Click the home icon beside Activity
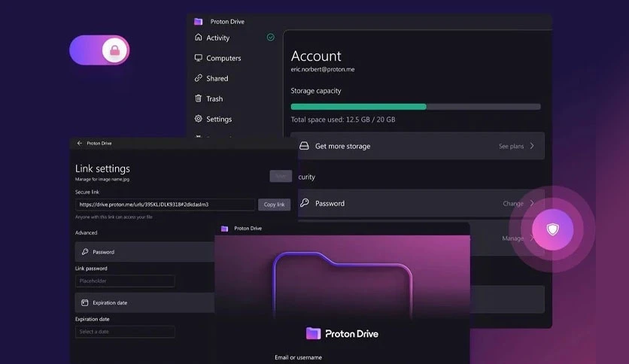The height and width of the screenshot is (364, 629). (198, 38)
